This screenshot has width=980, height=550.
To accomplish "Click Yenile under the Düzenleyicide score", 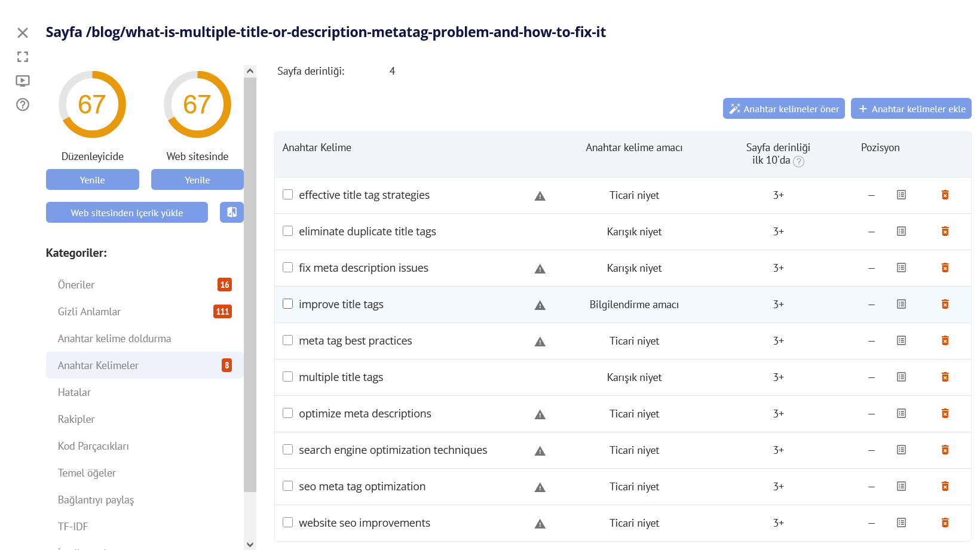I will coord(93,180).
